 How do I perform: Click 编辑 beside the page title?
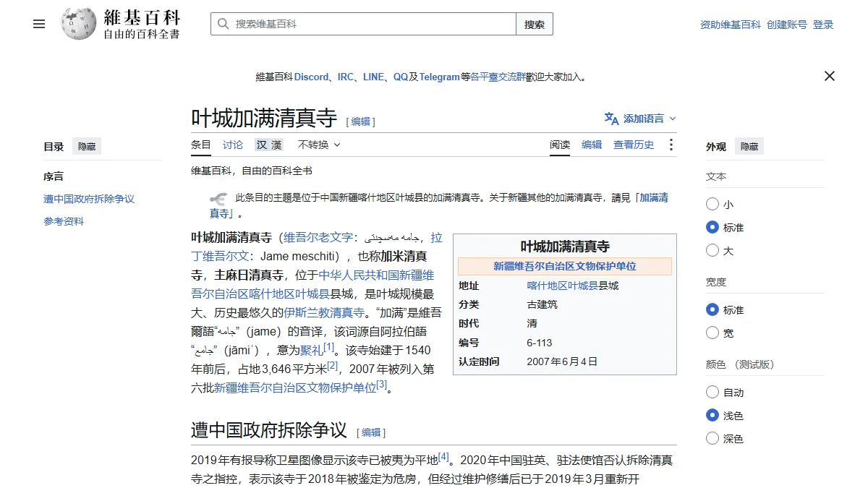tap(360, 122)
